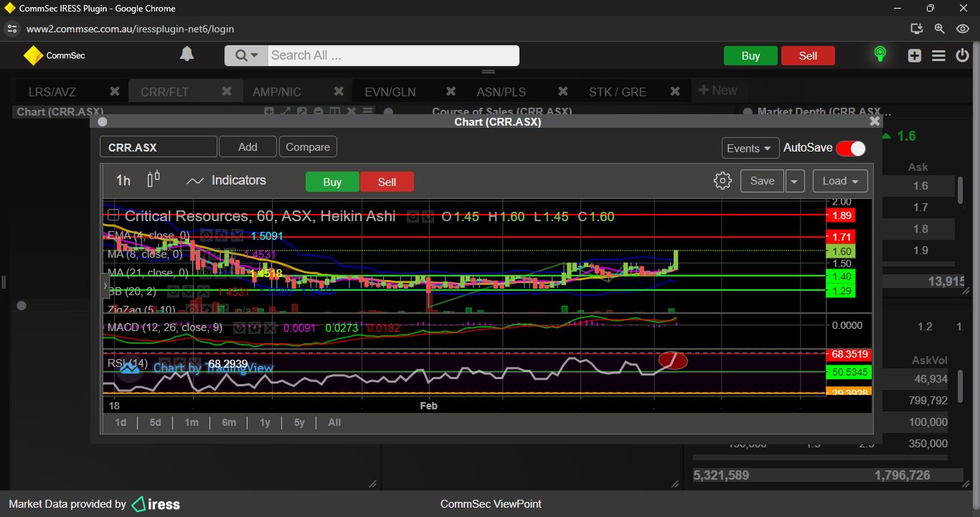Click the add-widget plus icon in header
980x517 pixels.
coord(914,55)
